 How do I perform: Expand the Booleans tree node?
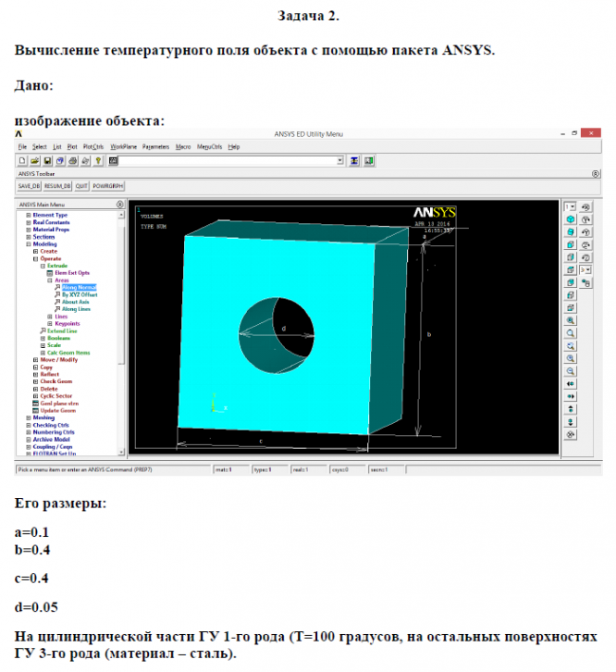pyautogui.click(x=43, y=338)
